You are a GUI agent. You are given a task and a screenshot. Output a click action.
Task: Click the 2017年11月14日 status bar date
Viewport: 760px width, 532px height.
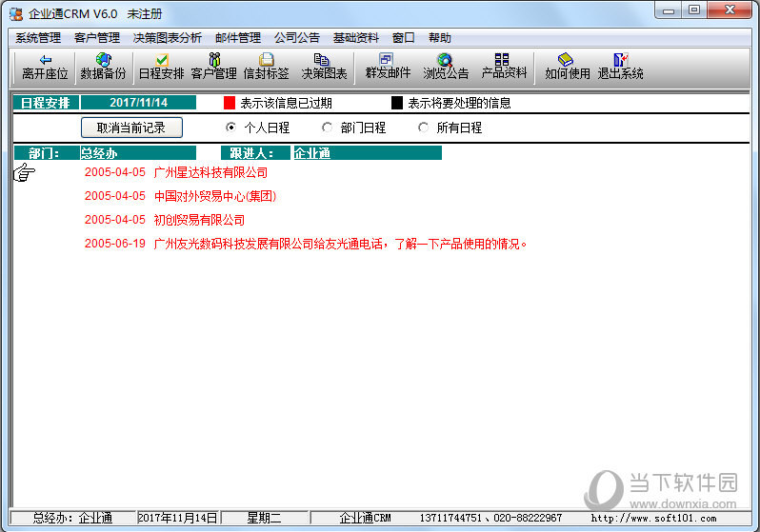point(177,518)
